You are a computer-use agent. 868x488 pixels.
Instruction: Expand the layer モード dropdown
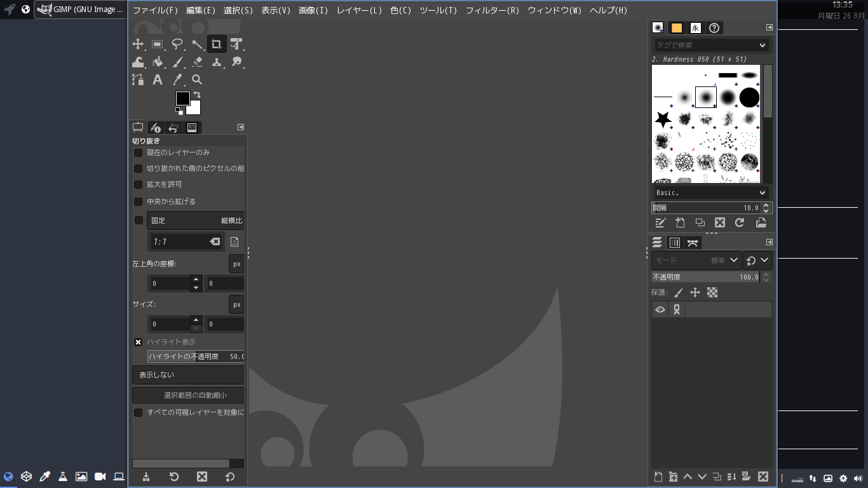click(x=696, y=261)
